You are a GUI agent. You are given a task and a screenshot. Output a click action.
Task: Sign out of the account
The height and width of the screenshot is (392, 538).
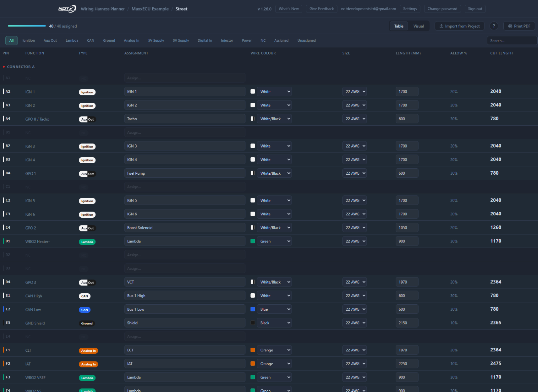pyautogui.click(x=475, y=9)
